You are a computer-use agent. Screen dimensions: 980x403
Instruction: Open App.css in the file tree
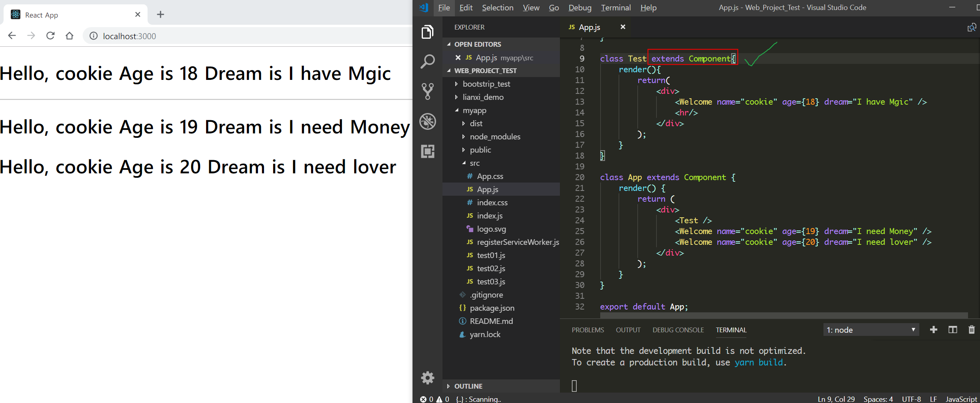(x=501, y=176)
